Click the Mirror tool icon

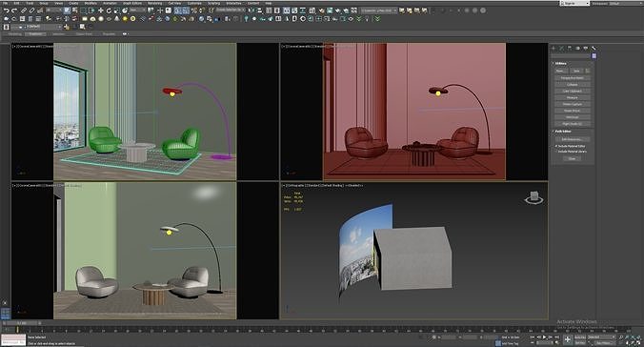coord(252,10)
